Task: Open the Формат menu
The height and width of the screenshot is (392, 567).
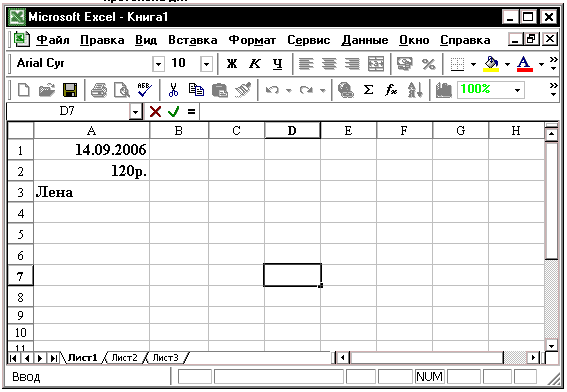Action: pos(252,40)
